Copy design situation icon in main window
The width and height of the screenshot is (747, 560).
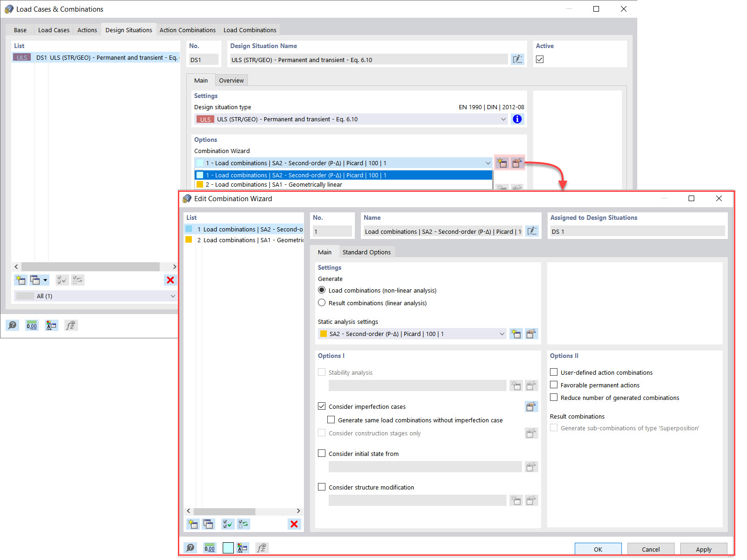click(x=35, y=280)
